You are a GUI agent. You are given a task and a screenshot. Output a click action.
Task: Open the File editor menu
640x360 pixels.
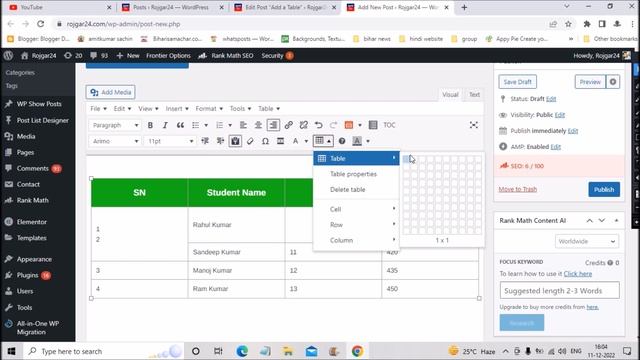98,109
